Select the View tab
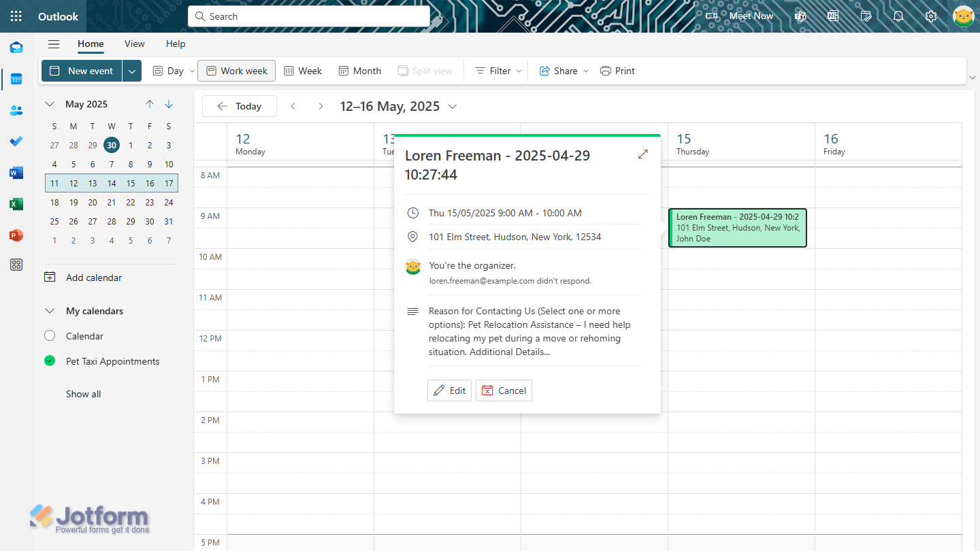 coord(134,44)
